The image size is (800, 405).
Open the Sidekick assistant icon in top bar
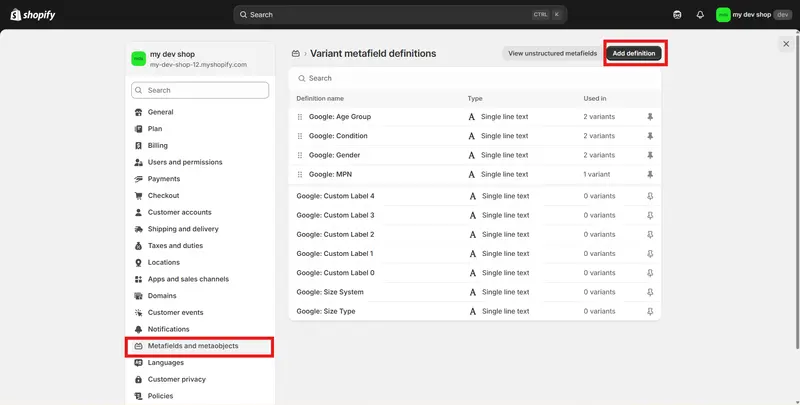click(677, 15)
